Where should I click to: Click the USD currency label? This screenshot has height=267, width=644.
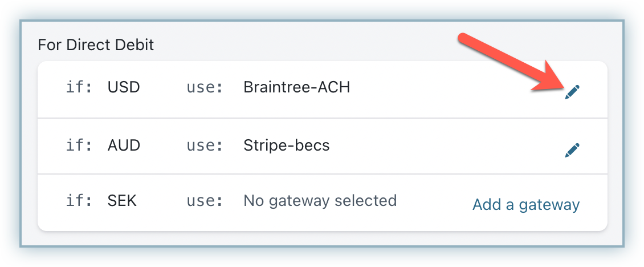pyautogui.click(x=124, y=87)
